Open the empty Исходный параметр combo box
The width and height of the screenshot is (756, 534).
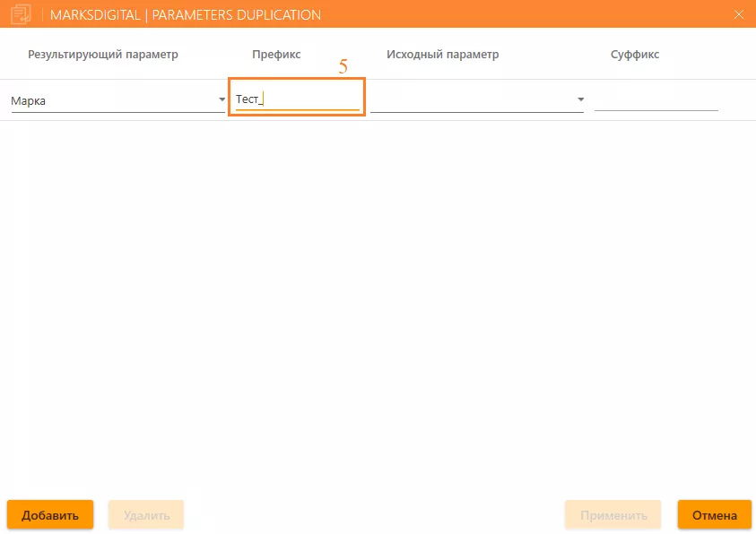coord(471,100)
